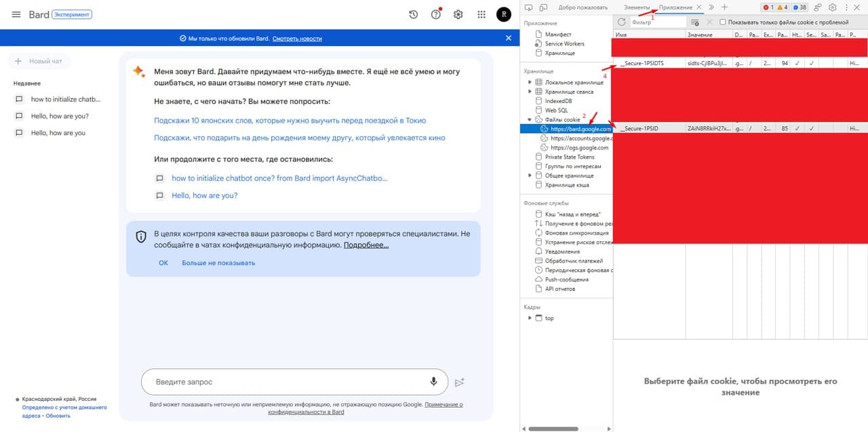Image resolution: width=868 pixels, height=432 pixels.
Task: Switch to the Элементы tab
Action: coord(637,7)
